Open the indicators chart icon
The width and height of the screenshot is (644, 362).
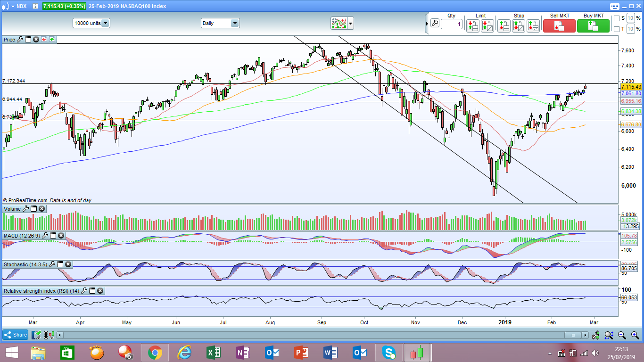tap(339, 23)
